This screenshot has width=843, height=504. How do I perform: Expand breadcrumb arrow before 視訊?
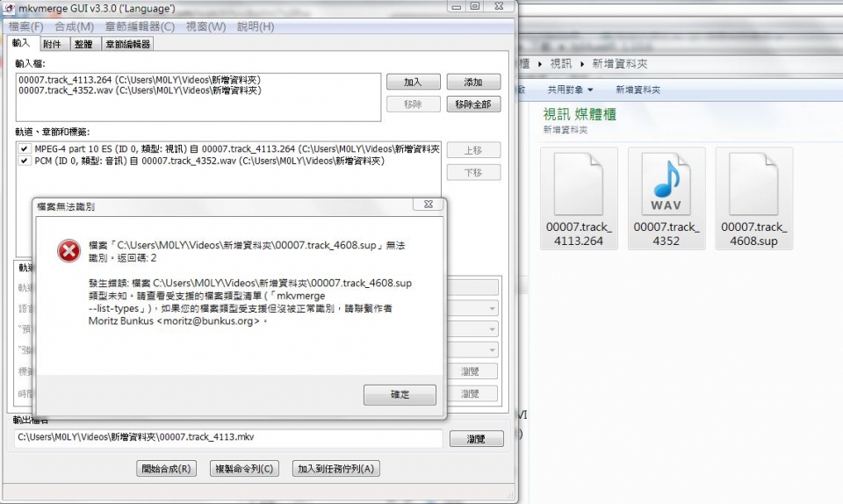coord(540,64)
